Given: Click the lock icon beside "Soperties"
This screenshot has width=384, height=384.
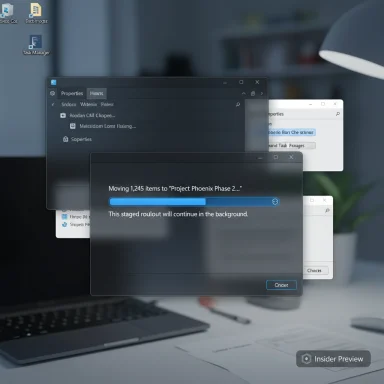Looking at the screenshot, I should tap(65, 139).
